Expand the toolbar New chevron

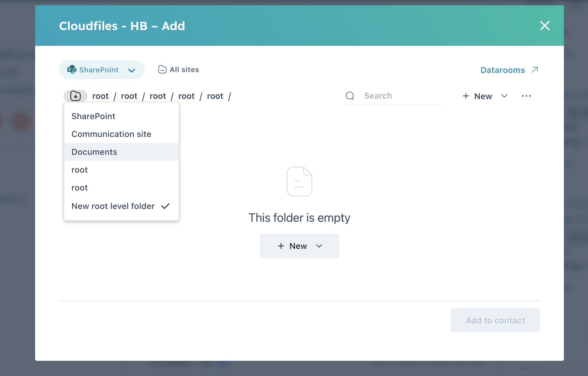504,96
